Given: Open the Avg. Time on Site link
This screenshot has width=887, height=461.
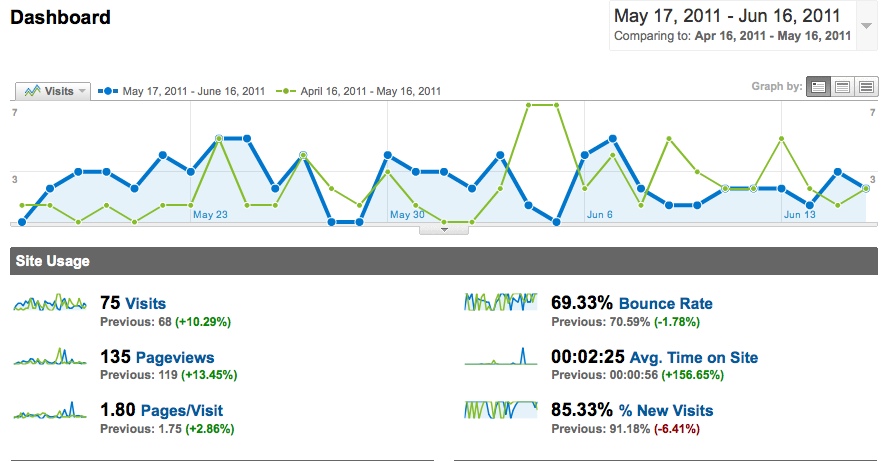Looking at the screenshot, I should [689, 357].
